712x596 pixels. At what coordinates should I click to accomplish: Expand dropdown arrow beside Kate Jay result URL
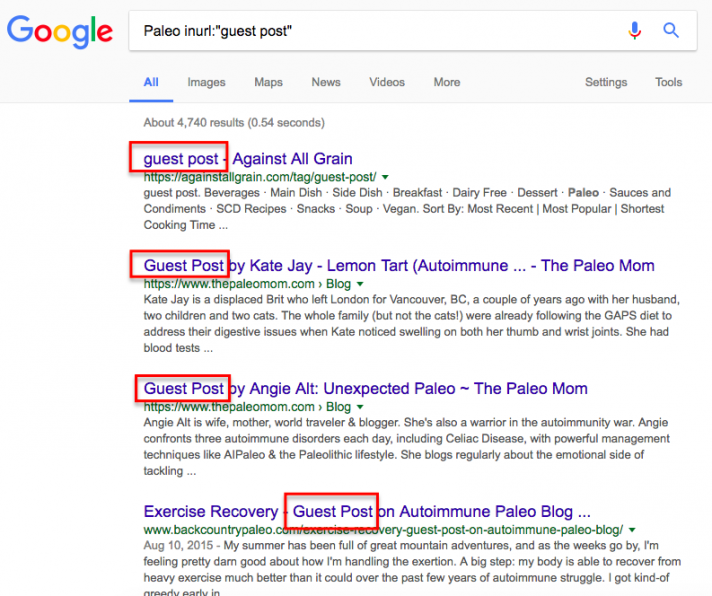[360, 284]
